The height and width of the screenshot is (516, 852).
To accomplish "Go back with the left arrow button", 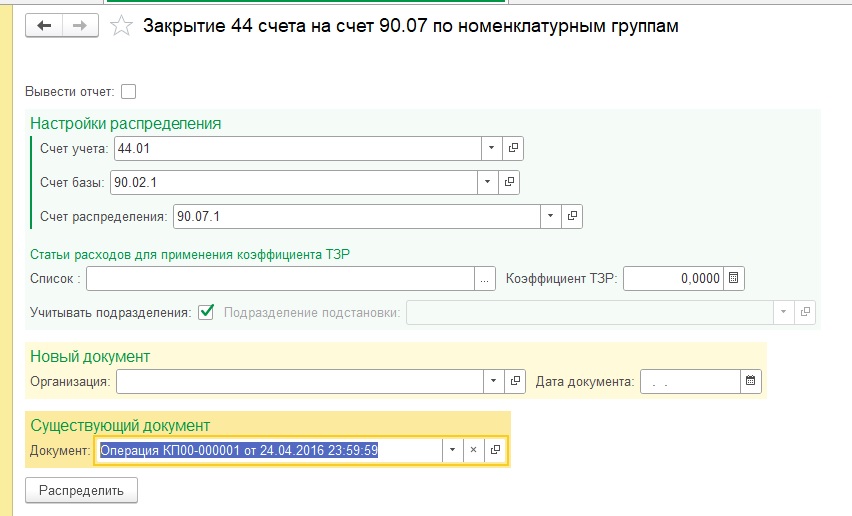I will pos(44,26).
